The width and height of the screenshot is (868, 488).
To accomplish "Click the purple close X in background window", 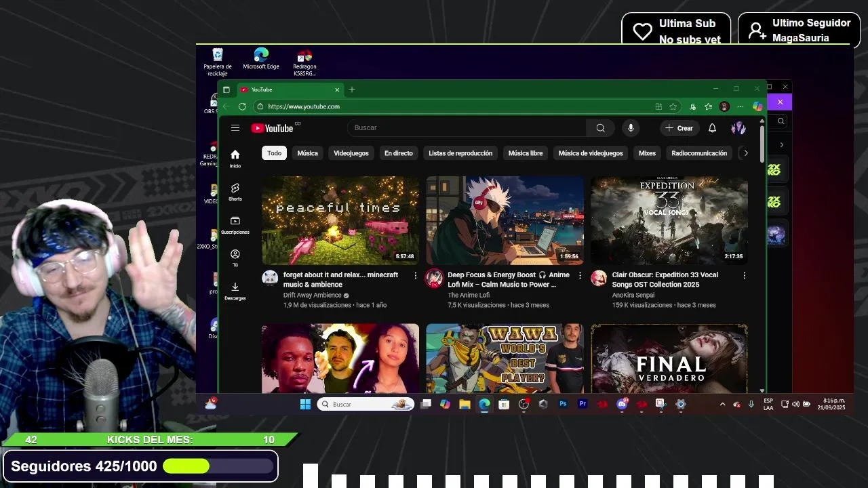I will point(780,102).
